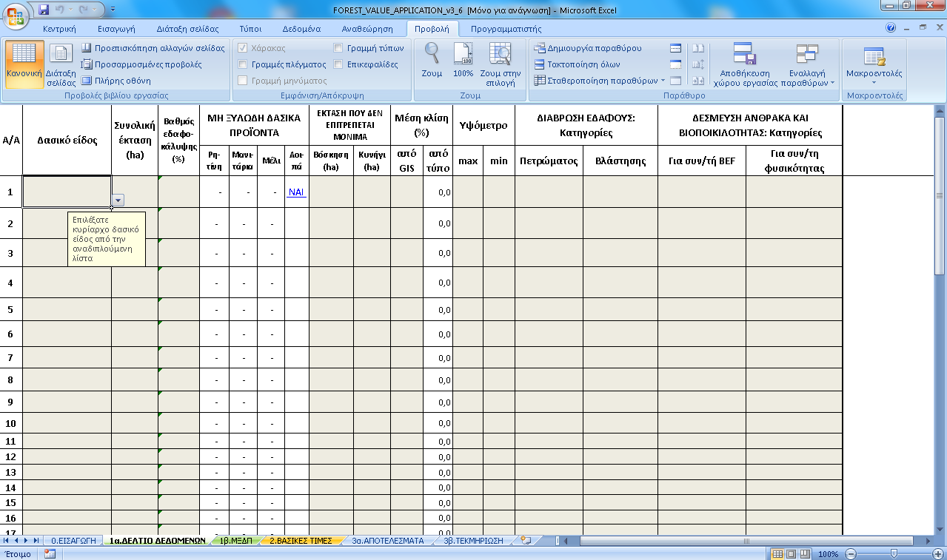Click the ΝΑΙ hyperlink in row 1
Viewport: 947px width, 560px height.
pos(296,192)
